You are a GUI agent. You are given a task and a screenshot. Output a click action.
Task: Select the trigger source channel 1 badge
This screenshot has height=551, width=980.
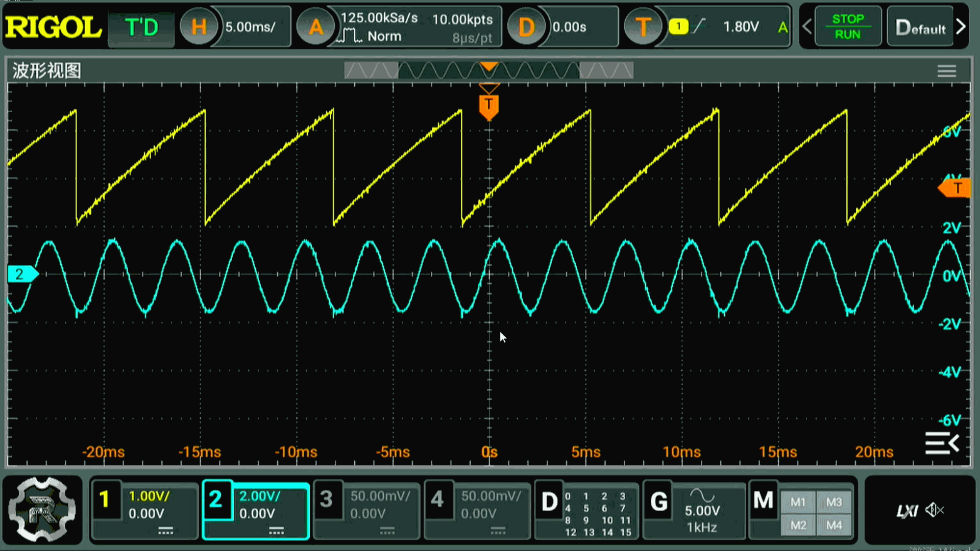678,27
